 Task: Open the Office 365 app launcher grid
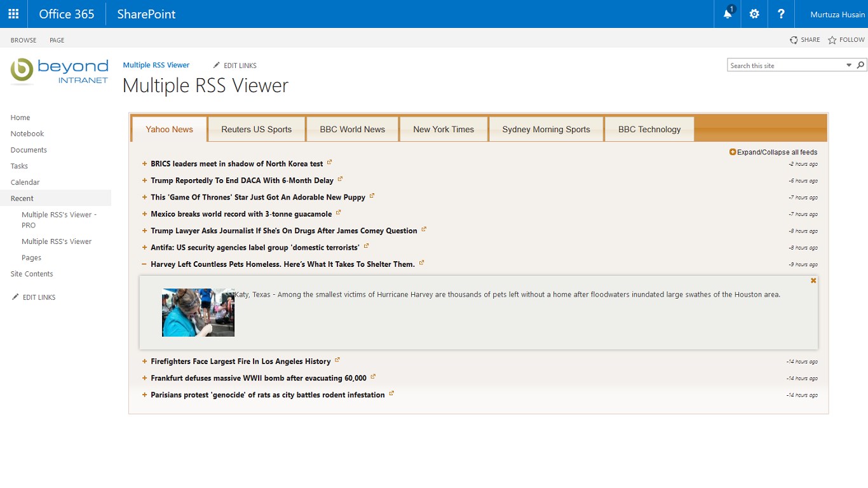[13, 14]
